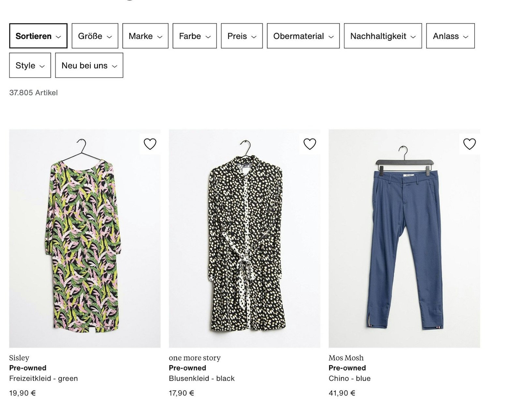Add Mos Mosh Chino to wishlist
Viewport: 532px width, 399px height.
(469, 144)
